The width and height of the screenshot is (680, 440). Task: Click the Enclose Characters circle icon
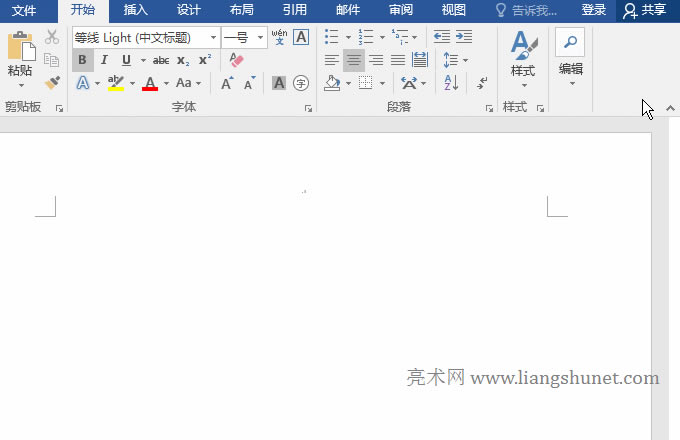point(301,83)
